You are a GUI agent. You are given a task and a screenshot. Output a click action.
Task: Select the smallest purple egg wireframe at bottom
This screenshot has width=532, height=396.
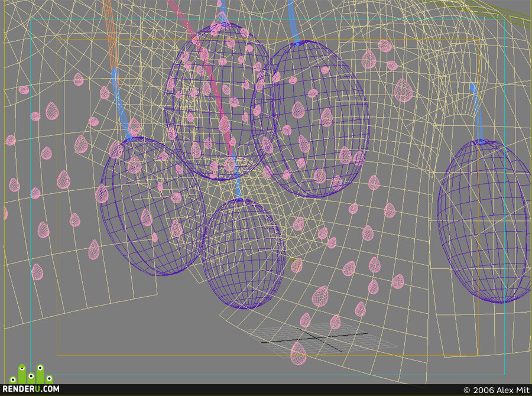244,254
